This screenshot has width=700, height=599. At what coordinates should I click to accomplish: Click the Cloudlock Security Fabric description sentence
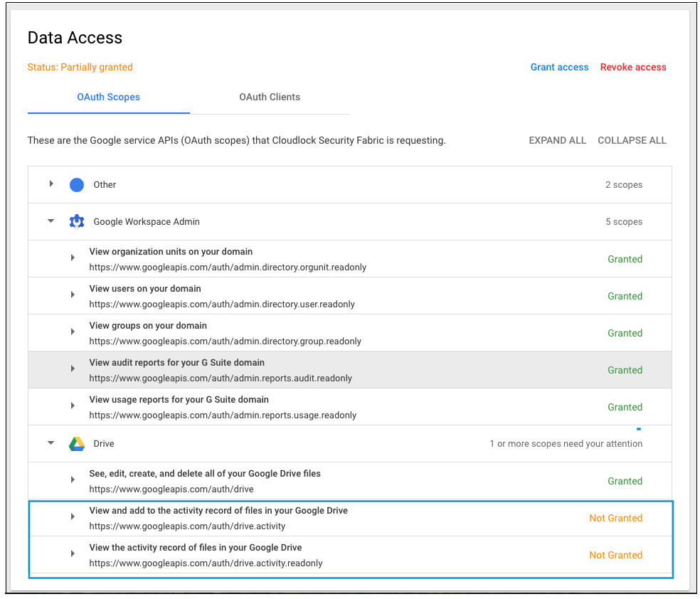237,141
